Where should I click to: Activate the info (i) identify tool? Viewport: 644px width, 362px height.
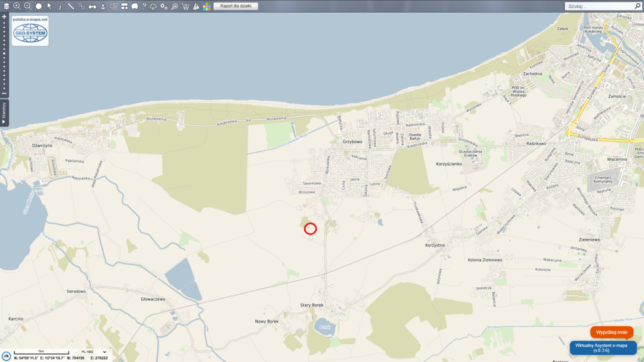point(60,6)
